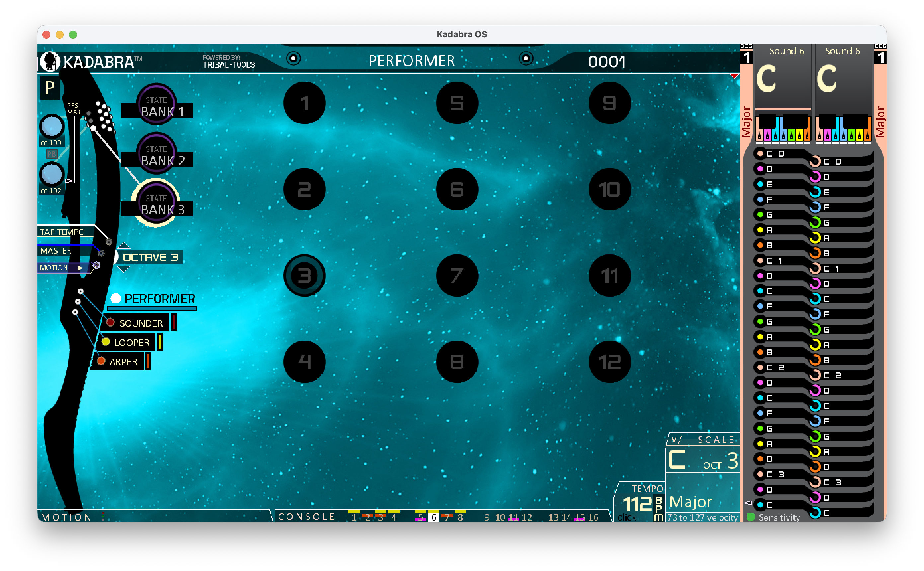
Task: Toggle the PERFORMER mode radio dot
Action: [x=116, y=299]
